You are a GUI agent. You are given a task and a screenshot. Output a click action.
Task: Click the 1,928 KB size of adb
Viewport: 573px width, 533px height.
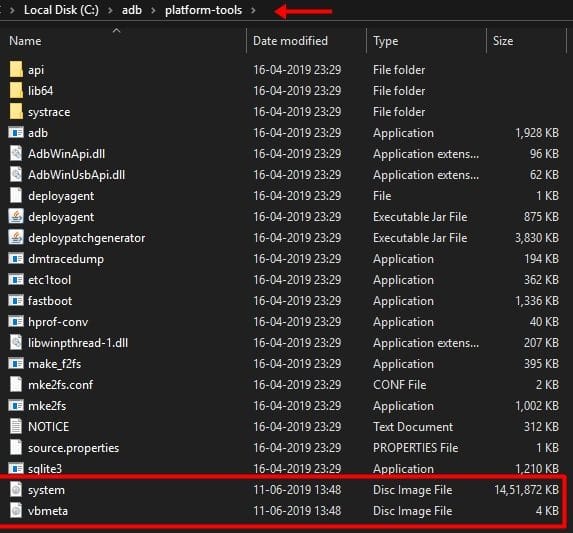tap(537, 132)
